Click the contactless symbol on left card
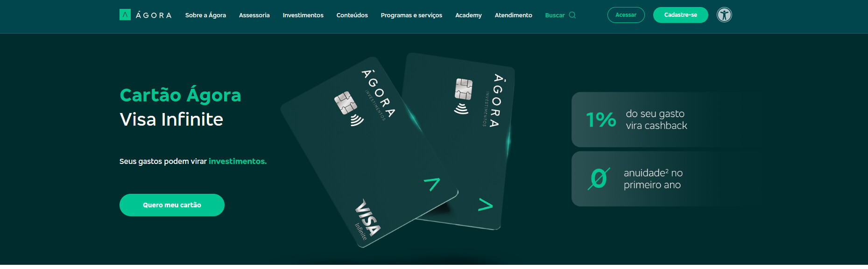Viewport: 868px width, 269px height. [357, 120]
